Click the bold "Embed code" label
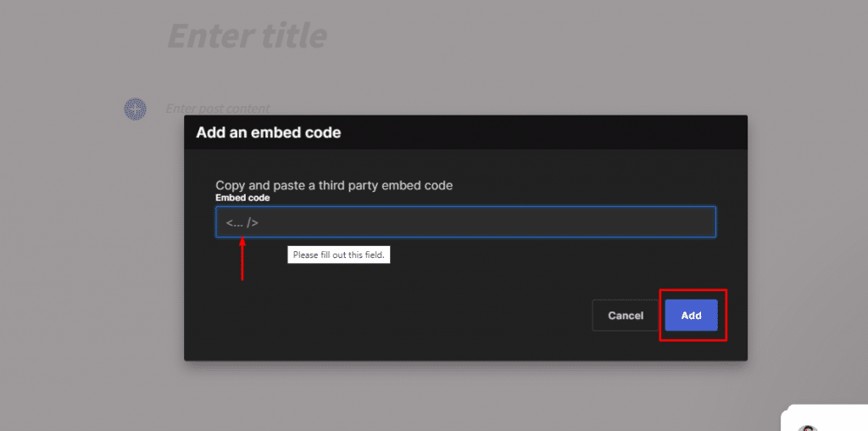 (x=242, y=198)
